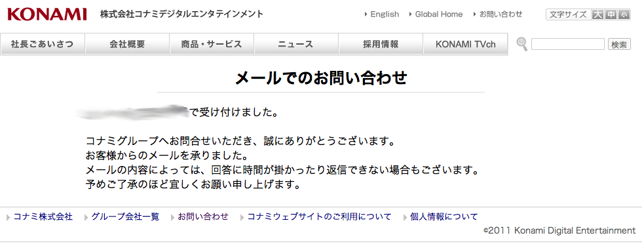Click the company name 株式会社コナミデジタルエンタテインメント
The width and height of the screenshot is (644, 252).
(x=182, y=14)
